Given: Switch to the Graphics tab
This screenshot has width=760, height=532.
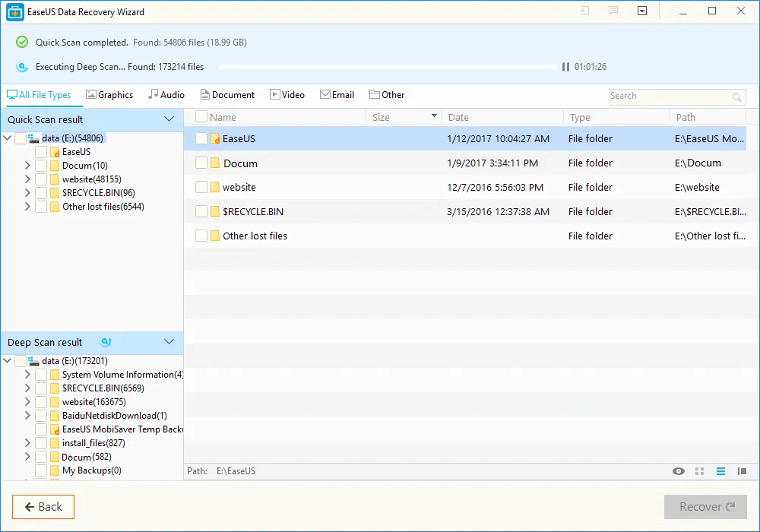Looking at the screenshot, I should tap(110, 94).
